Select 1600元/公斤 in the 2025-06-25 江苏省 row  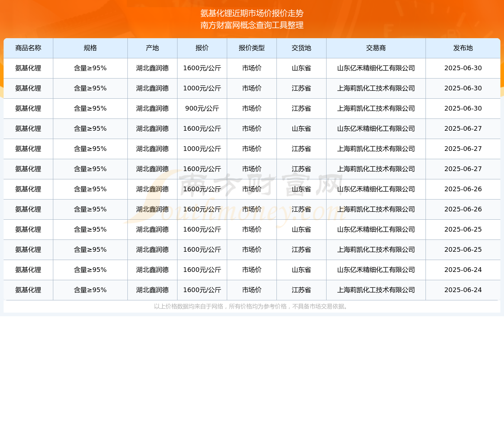pyautogui.click(x=202, y=250)
